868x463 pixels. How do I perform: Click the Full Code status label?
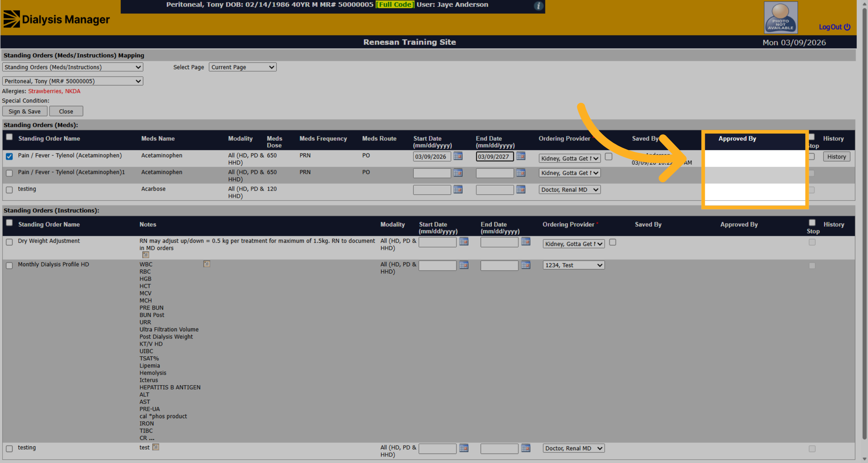point(395,5)
